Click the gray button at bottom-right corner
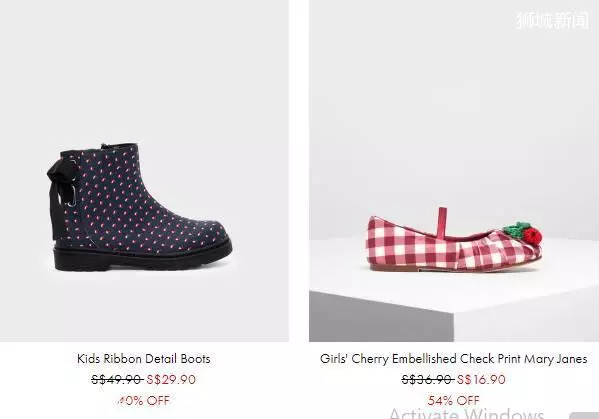The width and height of the screenshot is (599, 419). [x=584, y=416]
